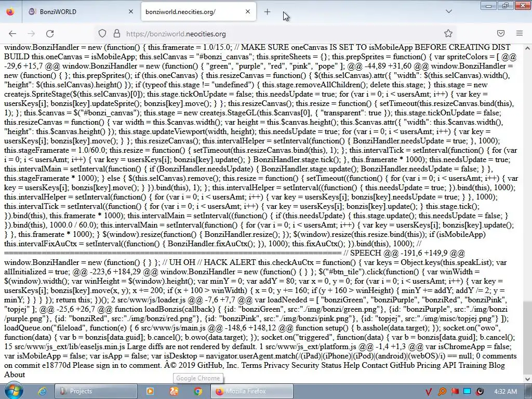Reload the current page

point(50,34)
